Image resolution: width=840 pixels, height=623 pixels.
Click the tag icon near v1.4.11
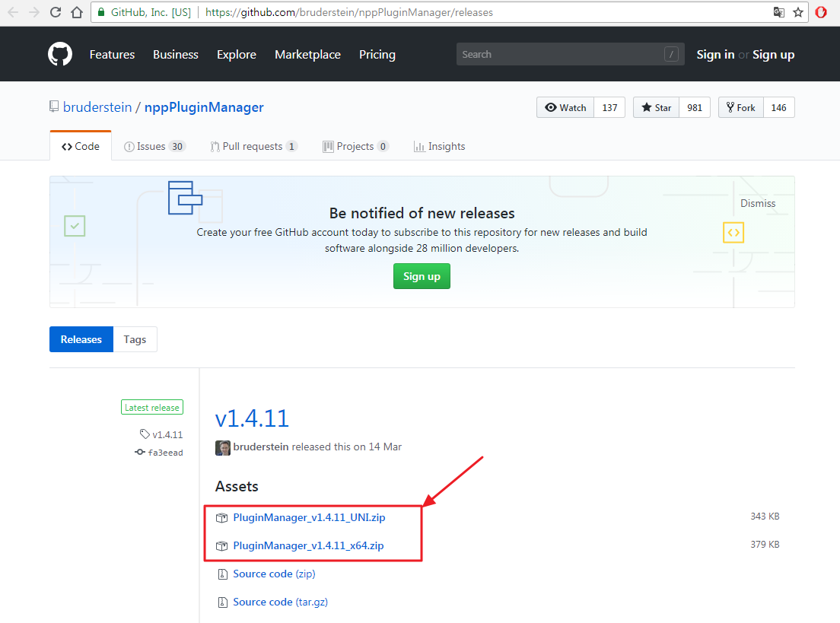click(145, 434)
